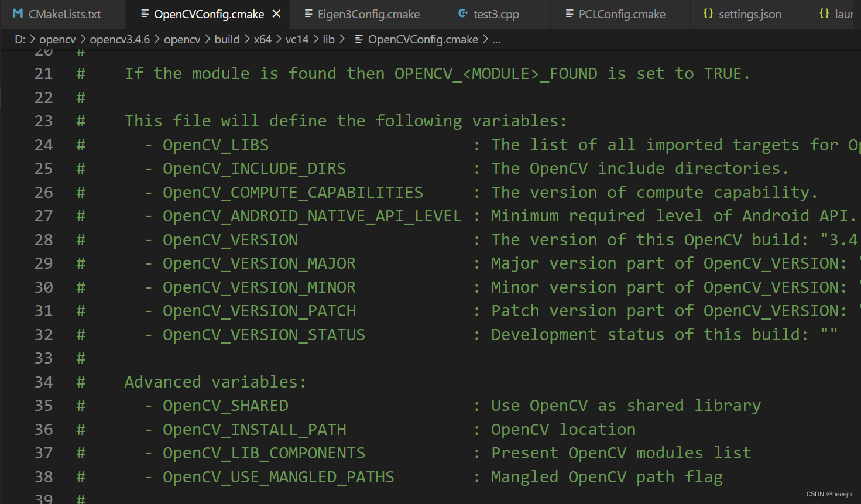Open the "..." breadcrumb dropdown

(x=497, y=39)
